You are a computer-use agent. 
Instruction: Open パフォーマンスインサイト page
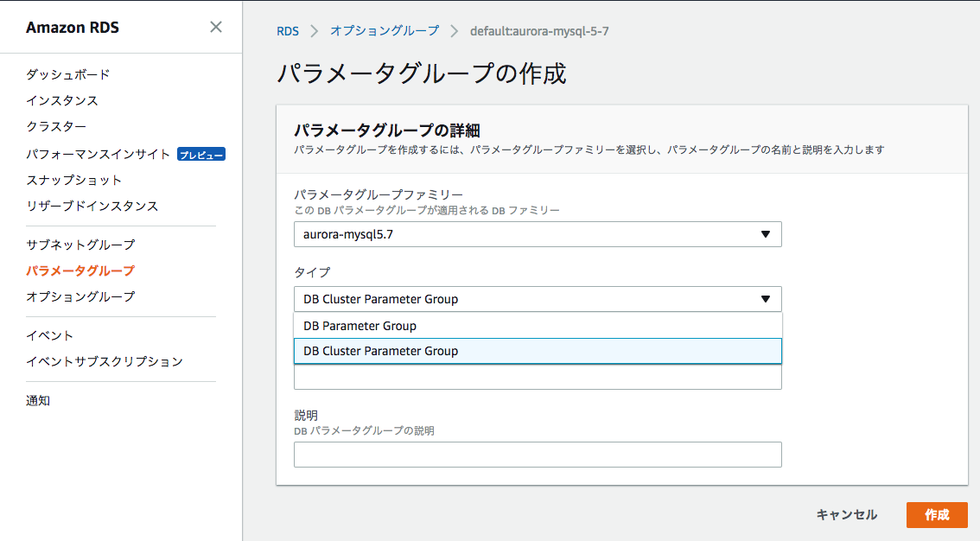tap(98, 154)
